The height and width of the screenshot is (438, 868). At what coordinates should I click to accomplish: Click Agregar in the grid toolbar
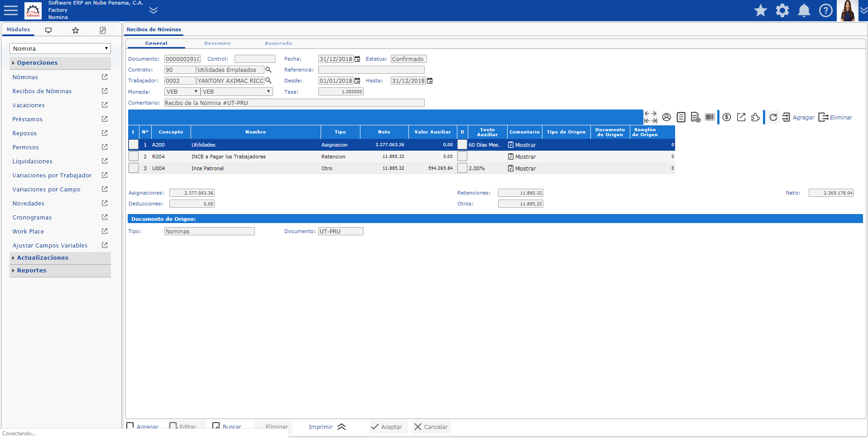click(x=798, y=117)
